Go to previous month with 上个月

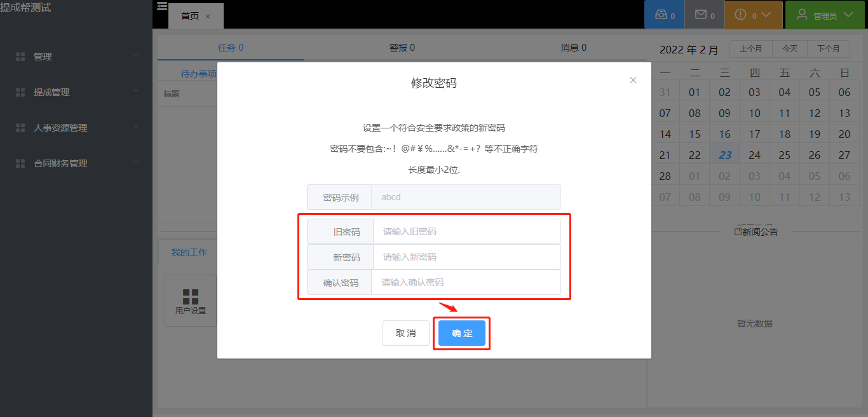[751, 49]
